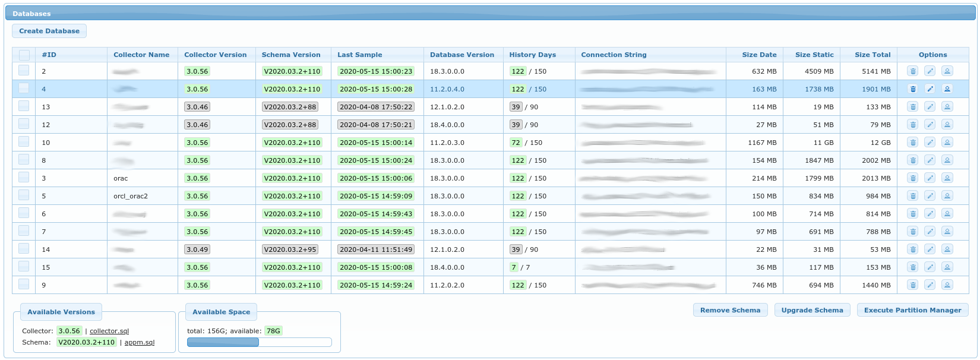Screen dimensions: 980x360
Task: Delete database with ID 2
Action: 913,71
